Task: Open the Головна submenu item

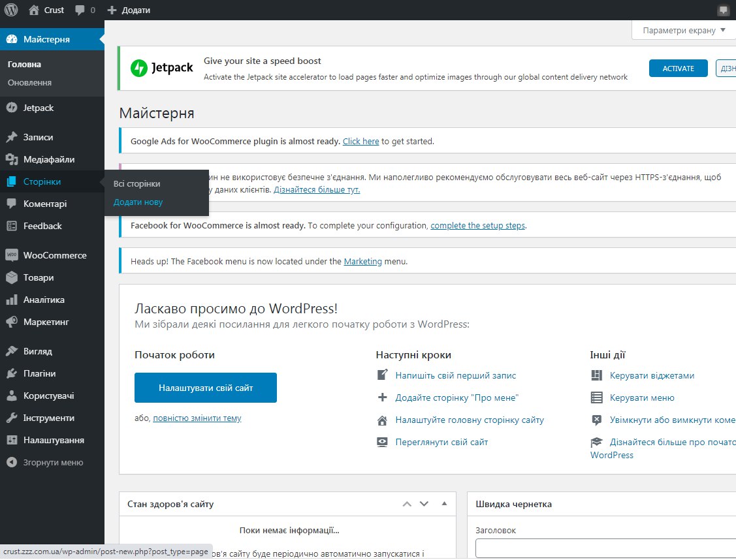Action: point(24,64)
